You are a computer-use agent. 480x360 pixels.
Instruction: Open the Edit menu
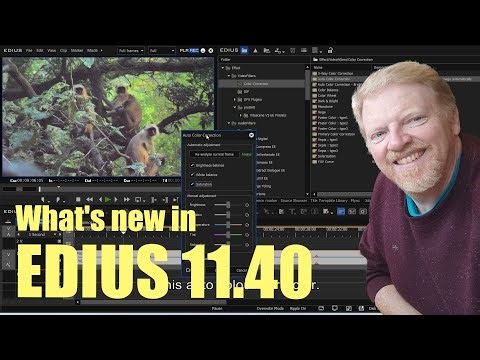tap(40, 50)
